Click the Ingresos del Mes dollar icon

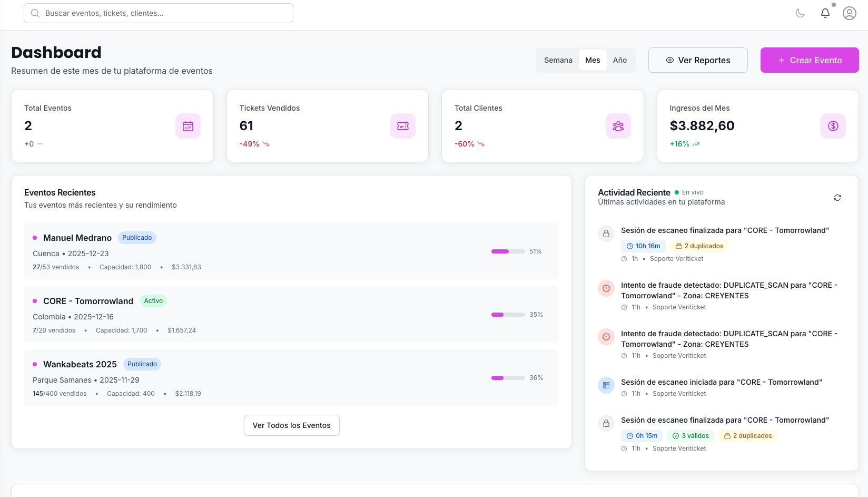(833, 126)
